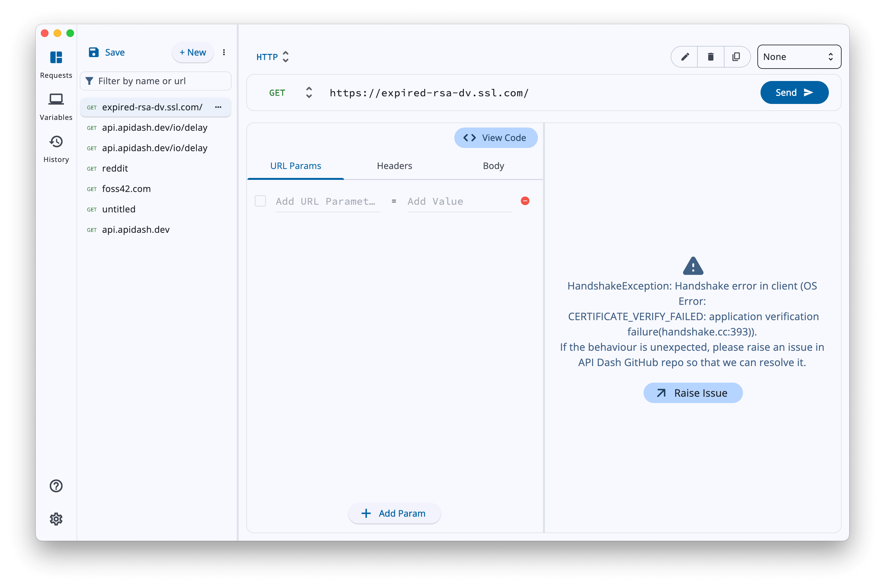Switch to the Headers tab
Viewport: 885px width, 588px height.
[394, 166]
